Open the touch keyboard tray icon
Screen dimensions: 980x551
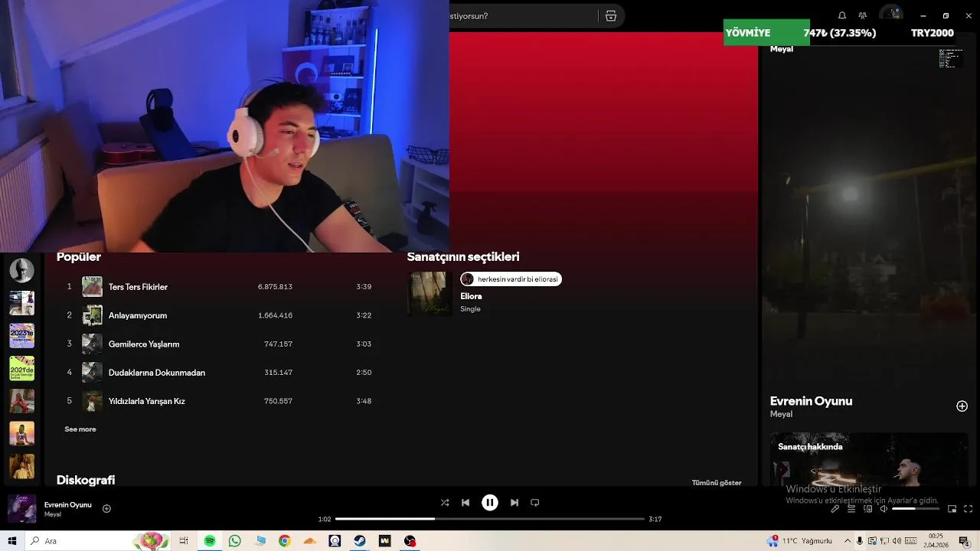click(x=910, y=541)
